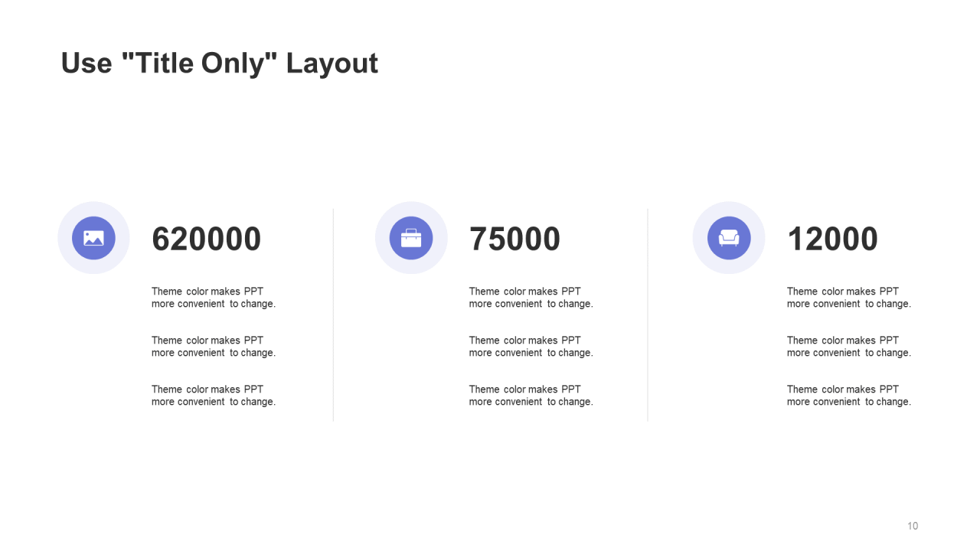Click the 12000 number heading
Image resolution: width=980 pixels, height=551 pixels.
coord(832,239)
